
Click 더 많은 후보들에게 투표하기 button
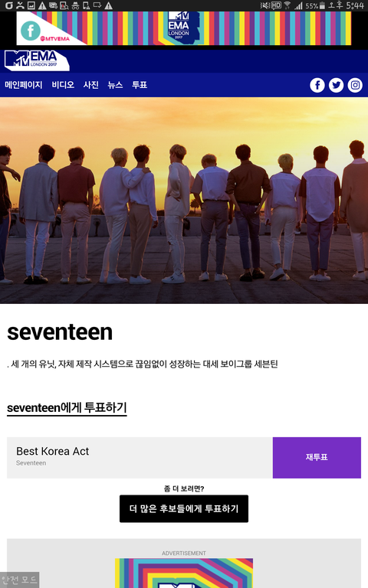[184, 508]
